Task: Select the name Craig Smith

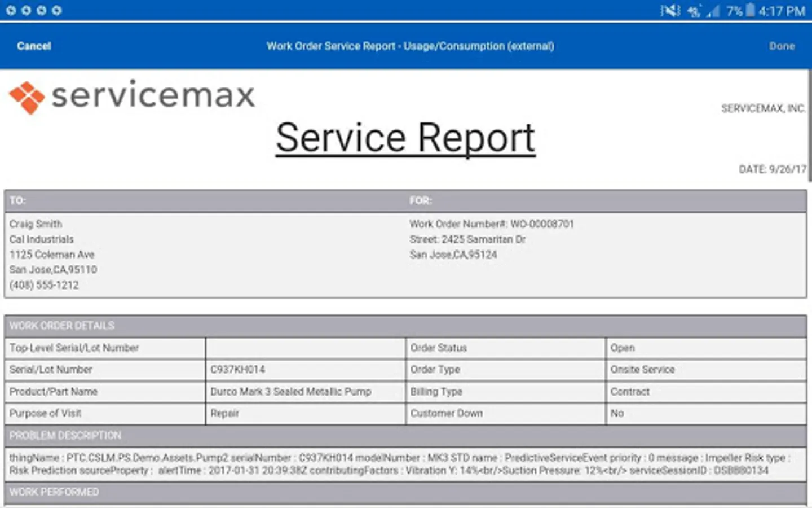Action: (x=36, y=224)
